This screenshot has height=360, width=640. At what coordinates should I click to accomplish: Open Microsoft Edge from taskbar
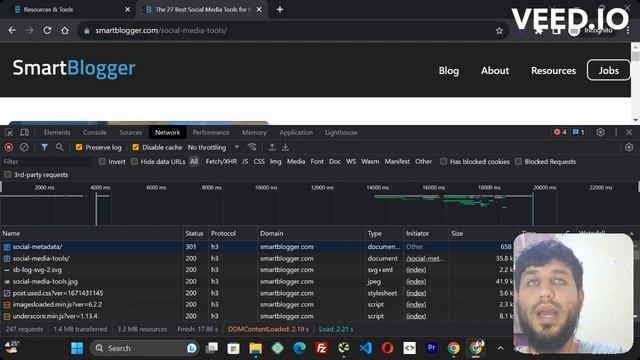(x=300, y=348)
